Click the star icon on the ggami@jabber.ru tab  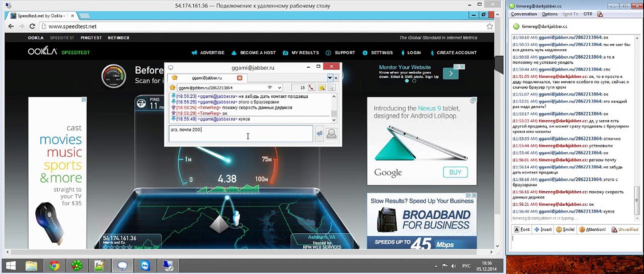[x=174, y=78]
